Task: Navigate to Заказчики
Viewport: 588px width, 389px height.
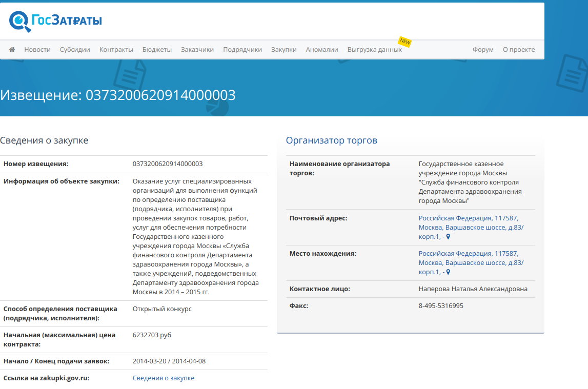Action: point(197,50)
